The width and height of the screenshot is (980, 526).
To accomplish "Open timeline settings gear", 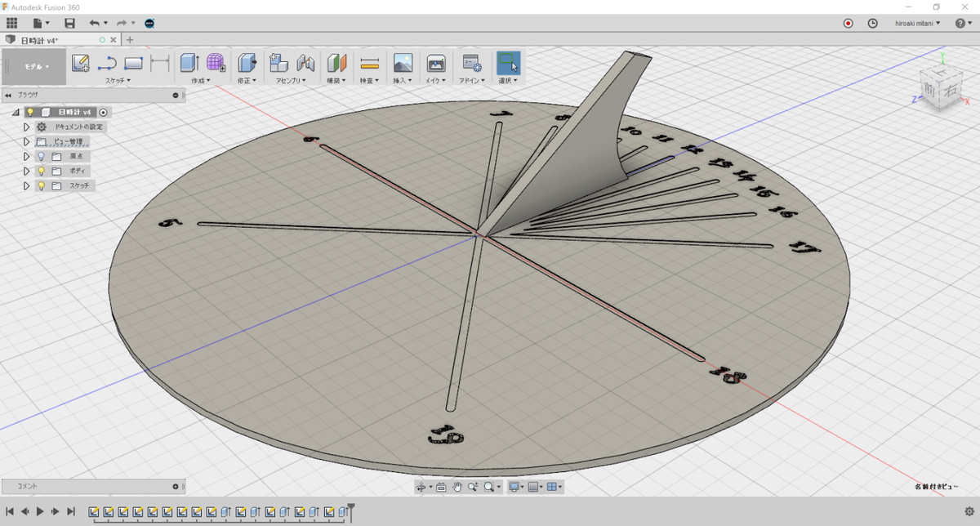I will pos(969,511).
